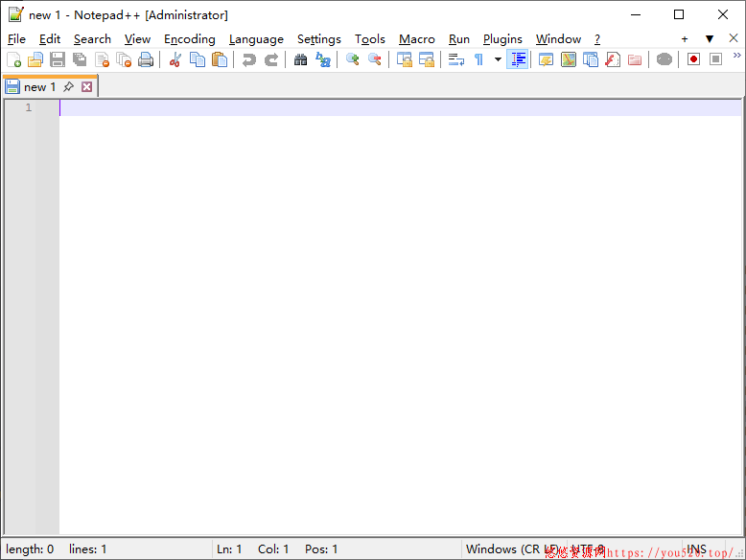746x560 pixels.
Task: Print the document with the printer icon
Action: (x=146, y=60)
